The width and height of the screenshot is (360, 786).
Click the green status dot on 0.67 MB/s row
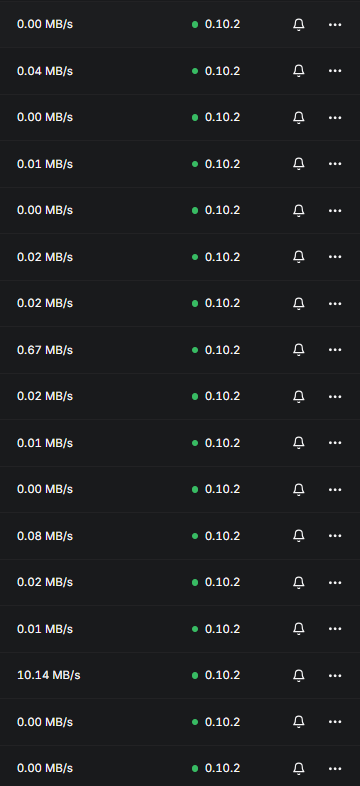coord(195,350)
